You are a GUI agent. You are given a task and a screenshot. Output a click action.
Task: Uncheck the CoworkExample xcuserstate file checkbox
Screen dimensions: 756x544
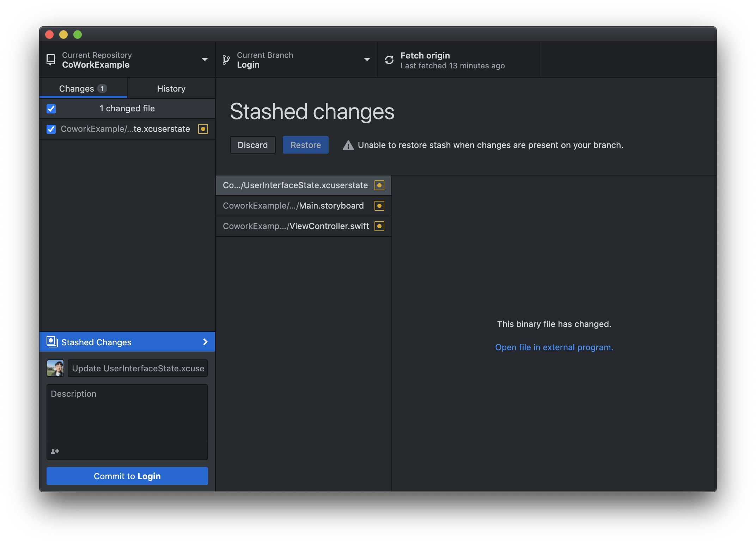tap(51, 129)
